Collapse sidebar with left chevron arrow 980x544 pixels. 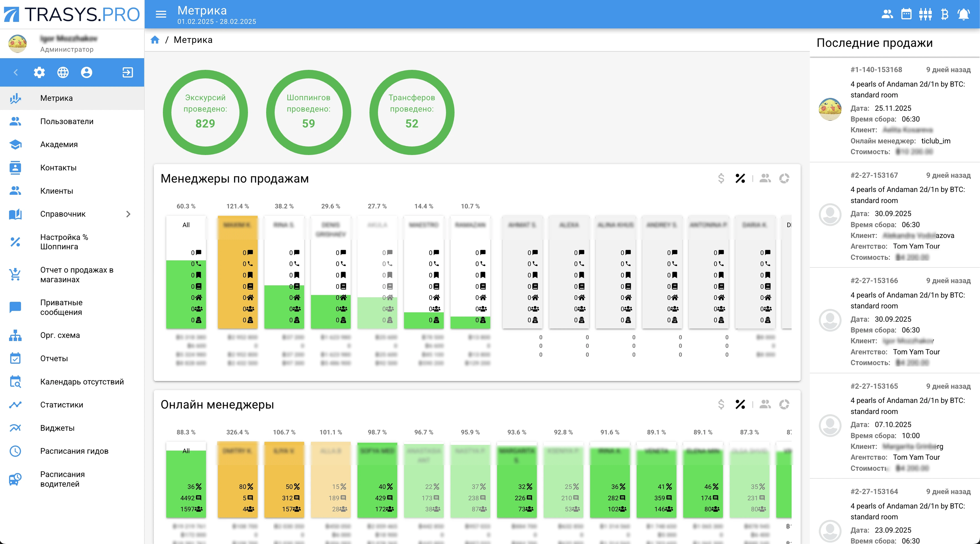tap(16, 72)
